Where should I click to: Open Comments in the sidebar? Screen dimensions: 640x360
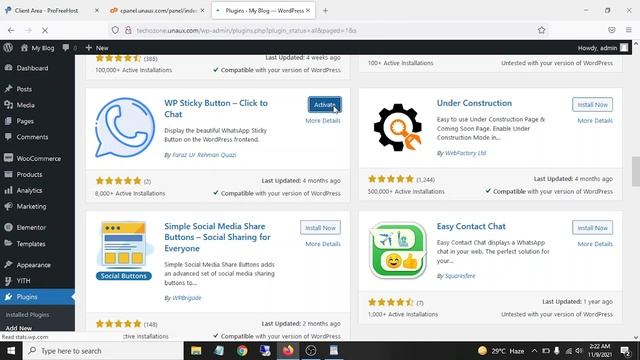(32, 137)
